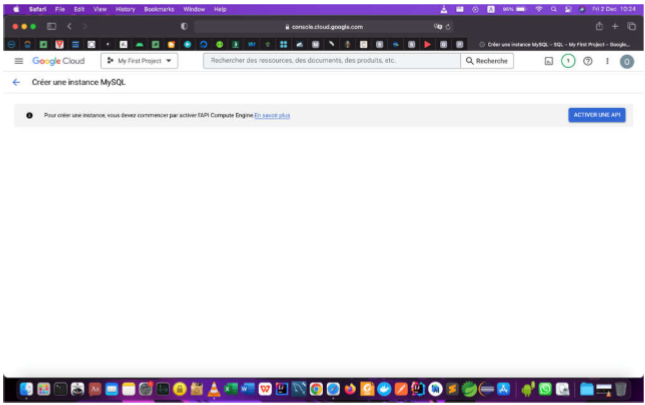Open the pinned tab with the red play arrow

[x=427, y=44]
